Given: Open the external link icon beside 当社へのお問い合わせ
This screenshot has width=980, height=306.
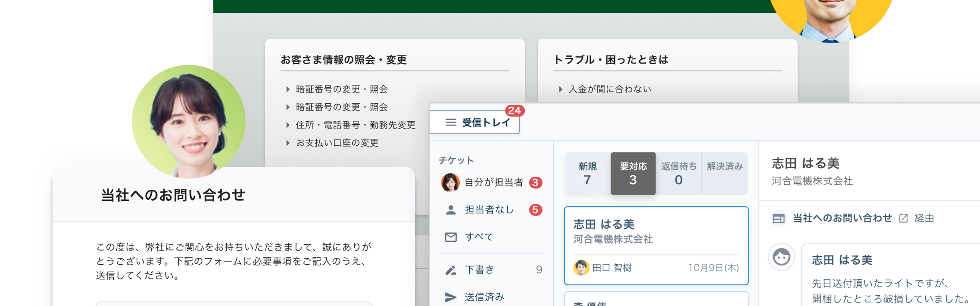Looking at the screenshot, I should tap(903, 218).
